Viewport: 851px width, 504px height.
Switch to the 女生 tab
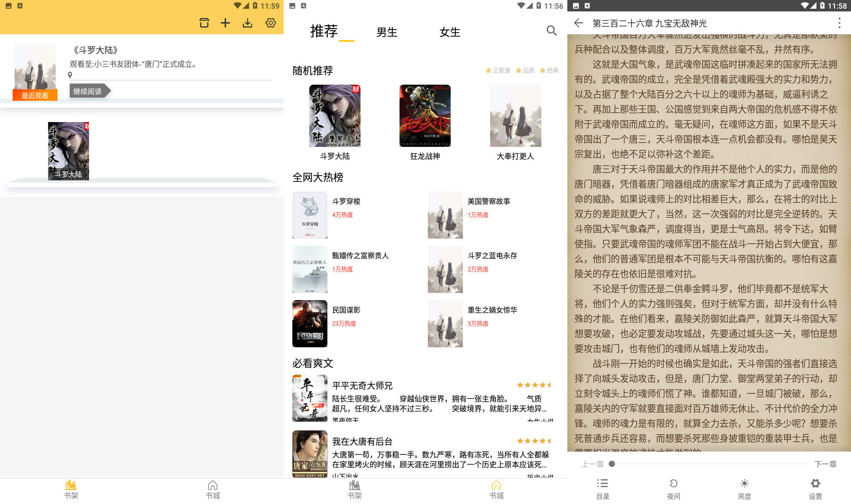pos(450,32)
